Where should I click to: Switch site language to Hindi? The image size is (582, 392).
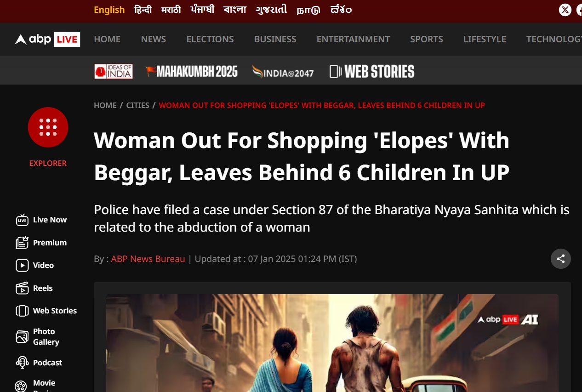(x=143, y=10)
